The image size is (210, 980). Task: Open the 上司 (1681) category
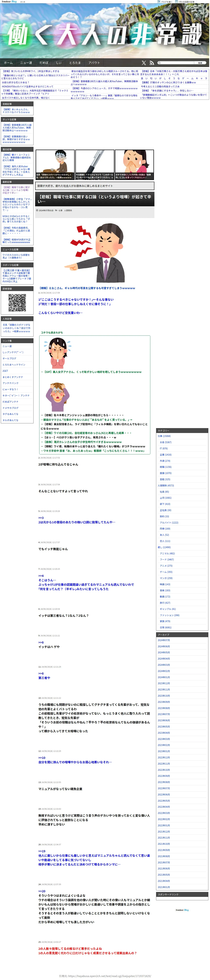coord(166,498)
